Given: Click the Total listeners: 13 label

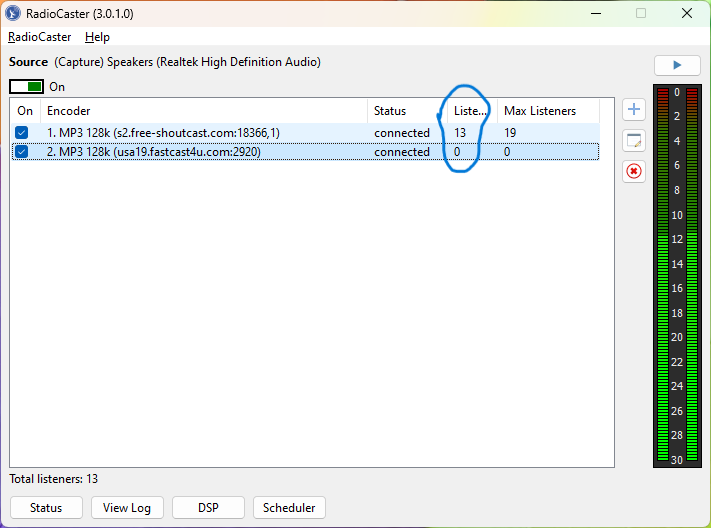Looking at the screenshot, I should (x=54, y=479).
